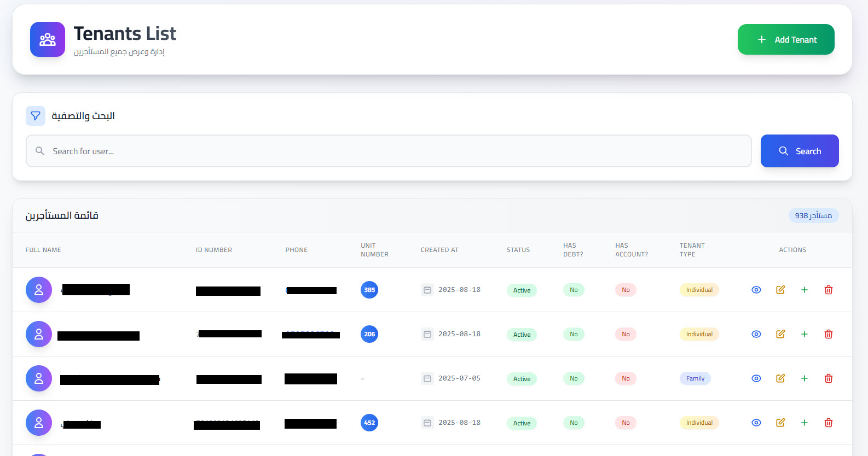Image resolution: width=868 pixels, height=456 pixels.
Task: Click avatar icon in unit 385 row
Action: (39, 290)
